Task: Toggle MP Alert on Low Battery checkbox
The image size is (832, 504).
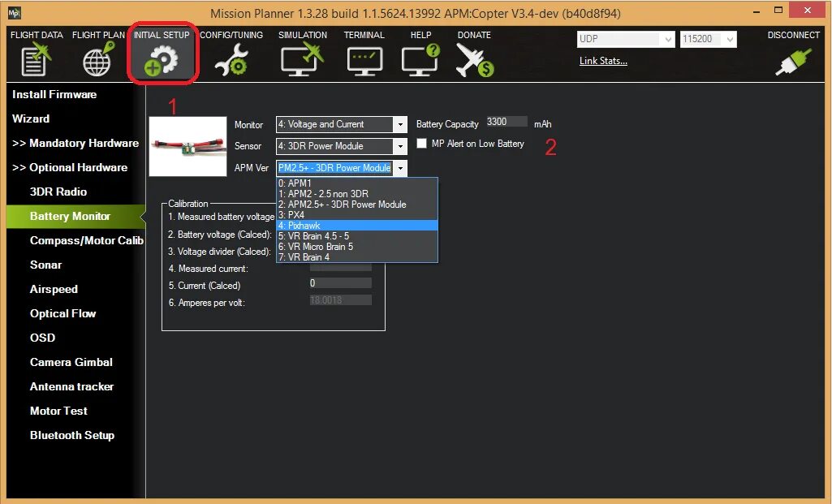Action: (422, 143)
